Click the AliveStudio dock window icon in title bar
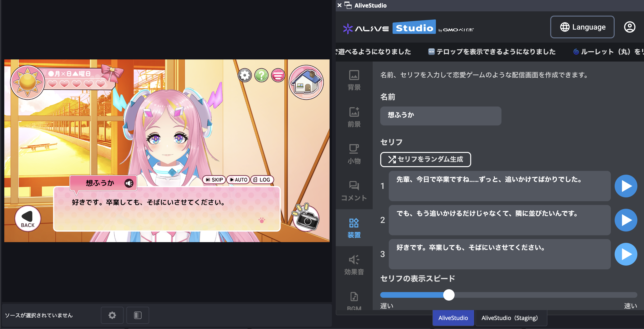Screen dimensions: 644x329 pyautogui.click(x=348, y=5)
